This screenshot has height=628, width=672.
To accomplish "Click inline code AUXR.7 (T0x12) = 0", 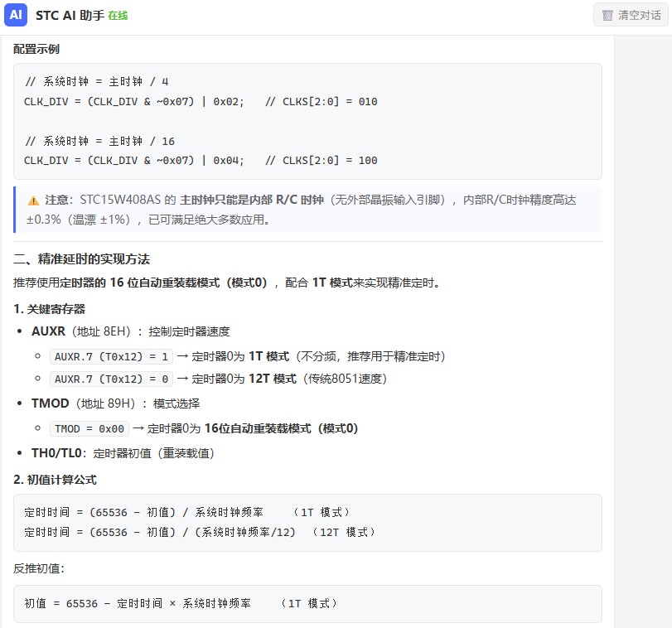I will pyautogui.click(x=111, y=379).
